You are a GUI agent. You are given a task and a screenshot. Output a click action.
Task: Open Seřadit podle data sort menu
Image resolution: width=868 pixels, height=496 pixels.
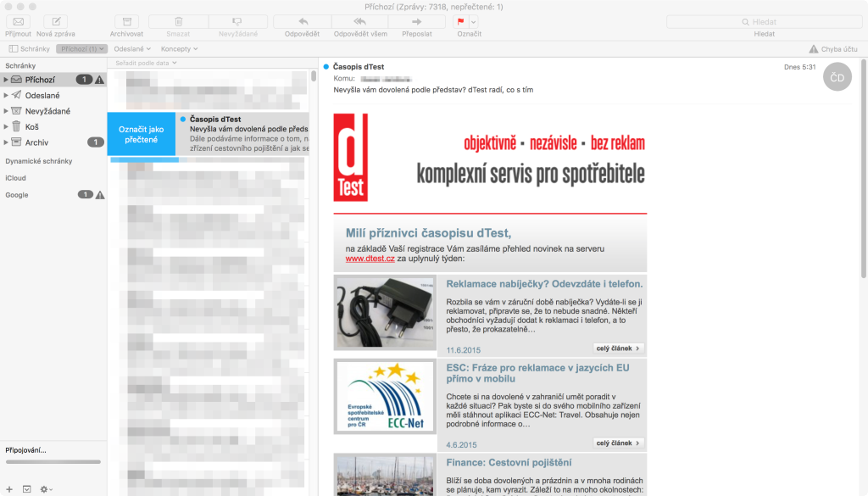[146, 63]
